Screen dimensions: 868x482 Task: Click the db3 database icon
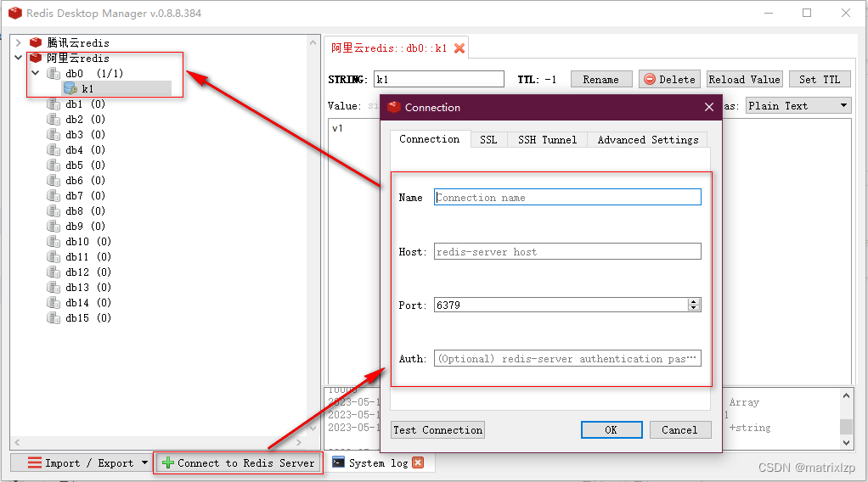[x=54, y=134]
